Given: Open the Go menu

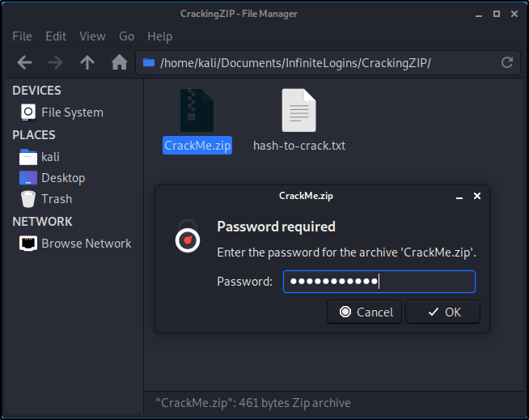Looking at the screenshot, I should tap(126, 36).
